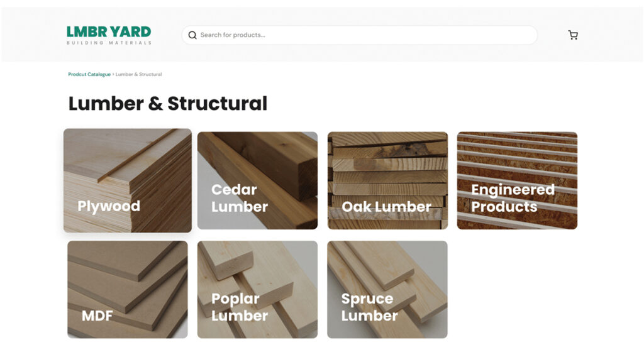
Task: Select the MDF caption text
Action: coord(97,315)
